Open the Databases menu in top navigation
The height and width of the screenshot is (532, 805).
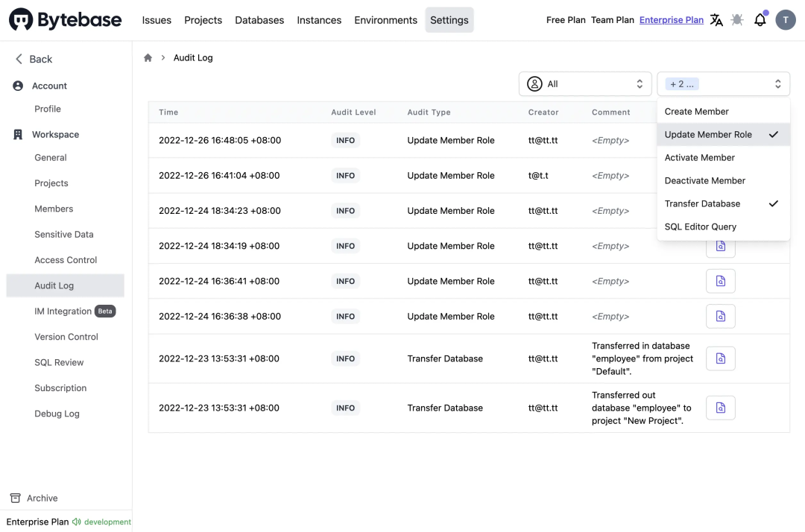(259, 20)
